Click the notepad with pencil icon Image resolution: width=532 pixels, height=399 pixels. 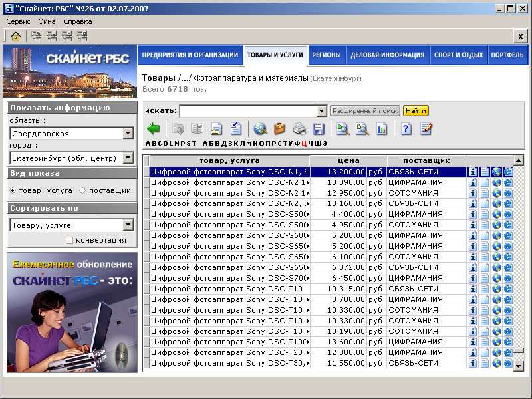426,129
